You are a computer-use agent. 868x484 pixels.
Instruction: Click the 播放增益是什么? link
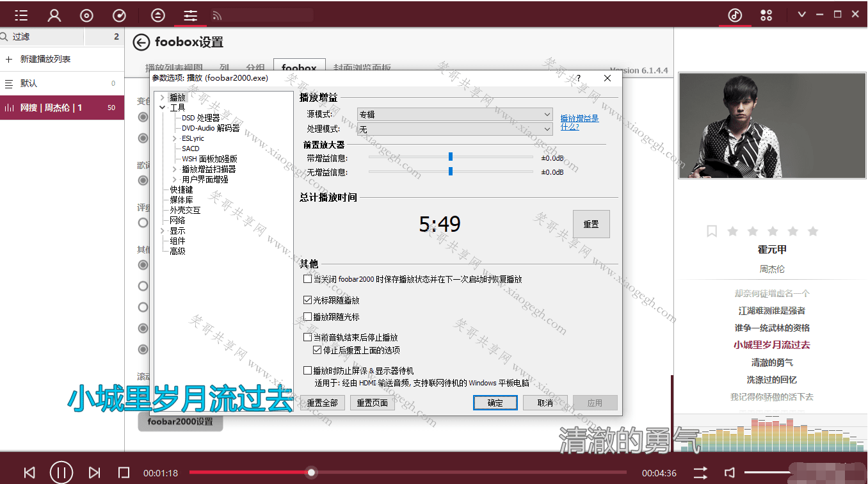coord(579,122)
